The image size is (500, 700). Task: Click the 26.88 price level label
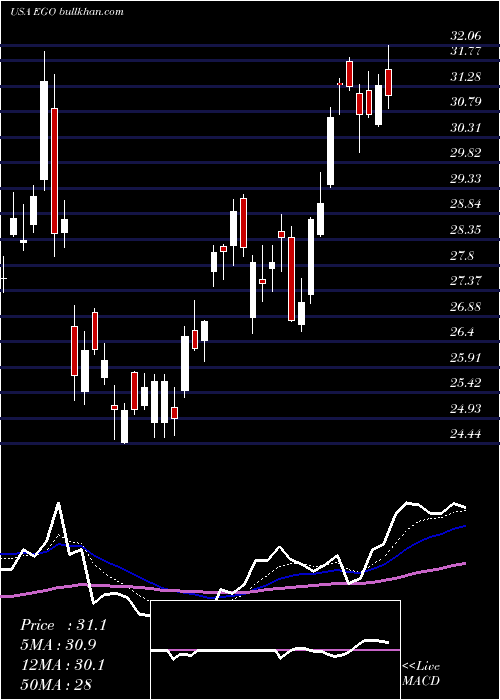466,307
